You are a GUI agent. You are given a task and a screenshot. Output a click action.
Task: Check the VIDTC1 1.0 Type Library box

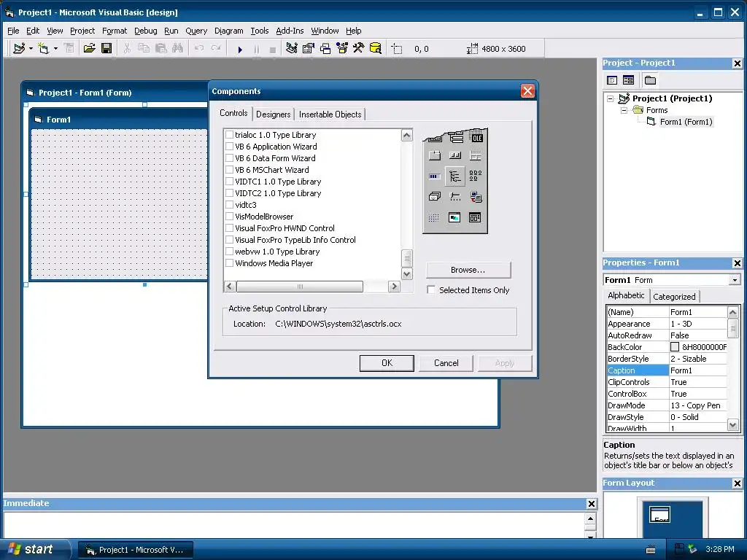[229, 182]
